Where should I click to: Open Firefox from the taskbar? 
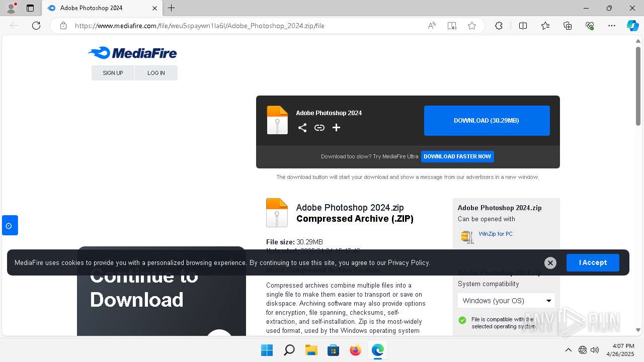(x=355, y=350)
